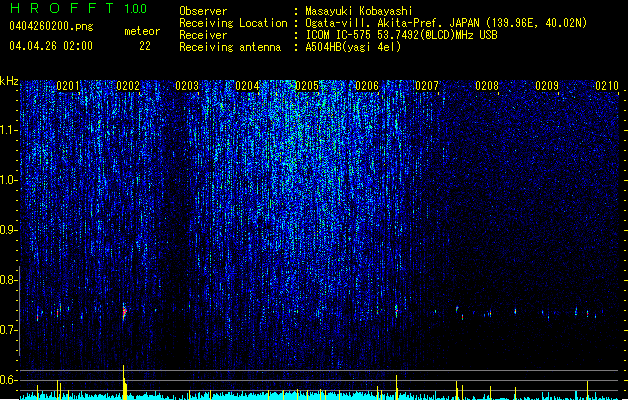Click the date stamp 04.04.26 02:00
This screenshot has width=629, height=400.
tap(51, 46)
